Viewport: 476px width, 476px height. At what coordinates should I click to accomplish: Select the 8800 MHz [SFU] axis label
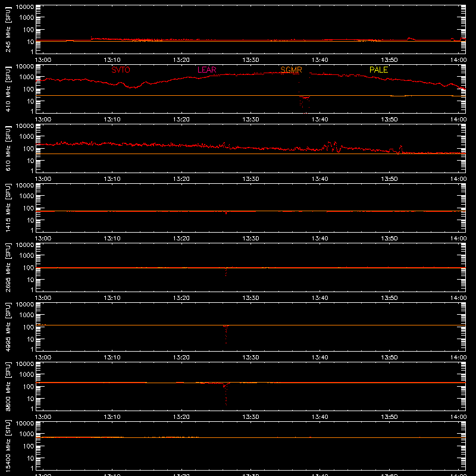pos(8,386)
